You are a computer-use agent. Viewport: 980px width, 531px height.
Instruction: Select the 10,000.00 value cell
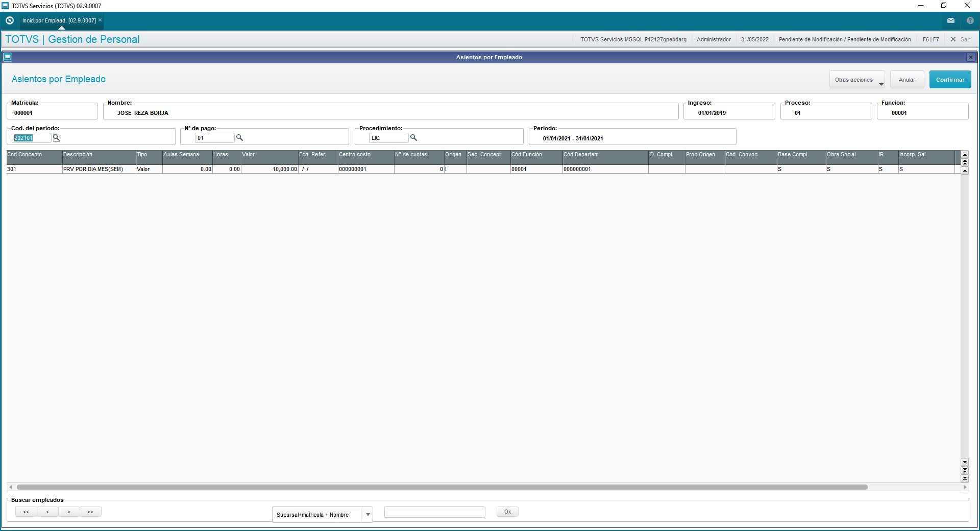pyautogui.click(x=269, y=169)
